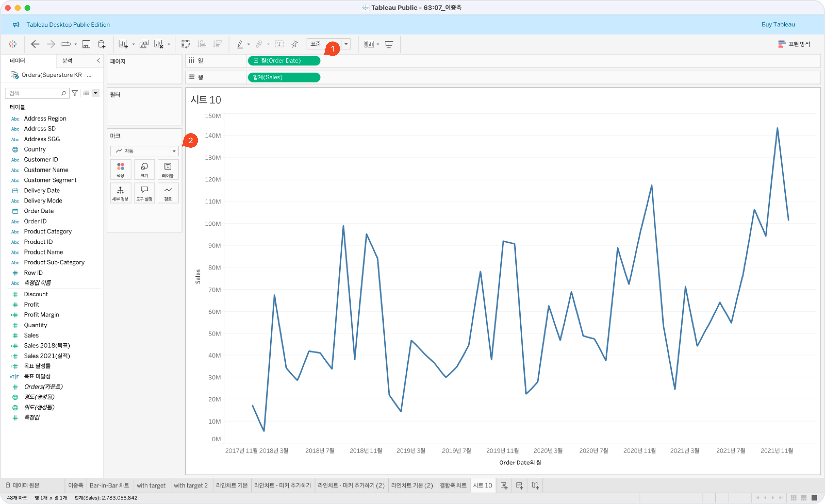
Task: Collapse the data pane with the chevron
Action: pyautogui.click(x=98, y=61)
